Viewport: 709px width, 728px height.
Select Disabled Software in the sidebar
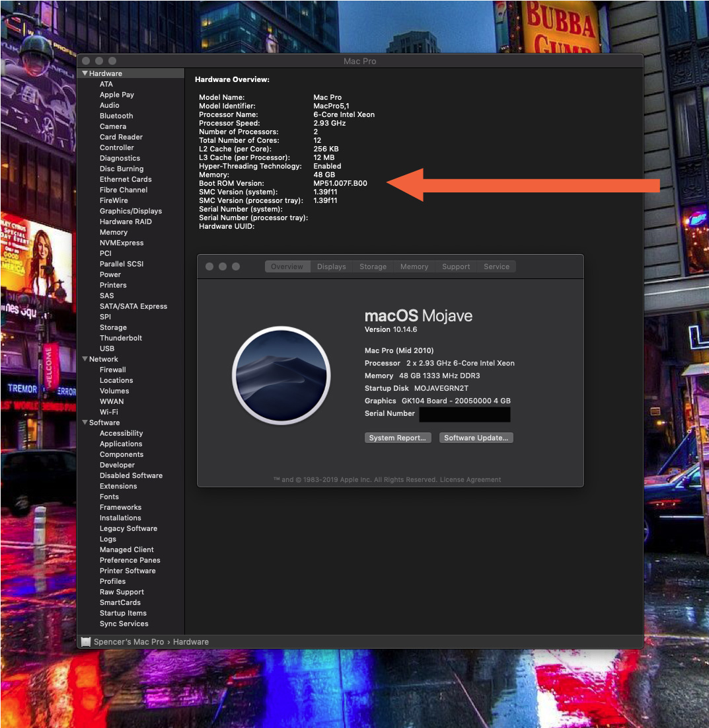coord(131,476)
